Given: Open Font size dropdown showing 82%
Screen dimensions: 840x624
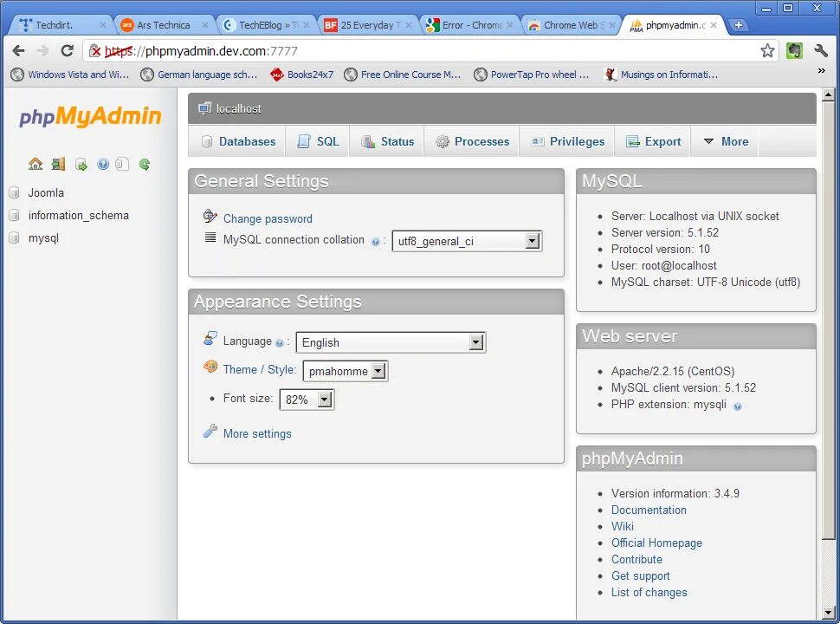Looking at the screenshot, I should (307, 400).
